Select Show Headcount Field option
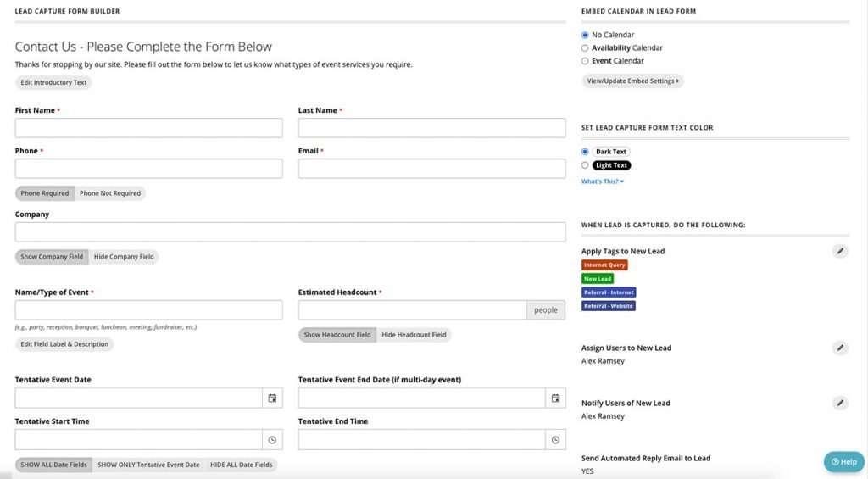 click(337, 335)
